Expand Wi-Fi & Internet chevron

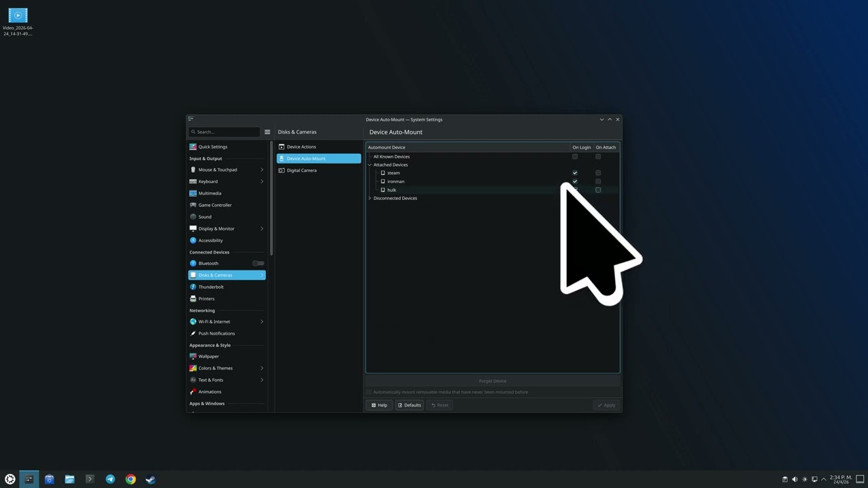tap(262, 321)
